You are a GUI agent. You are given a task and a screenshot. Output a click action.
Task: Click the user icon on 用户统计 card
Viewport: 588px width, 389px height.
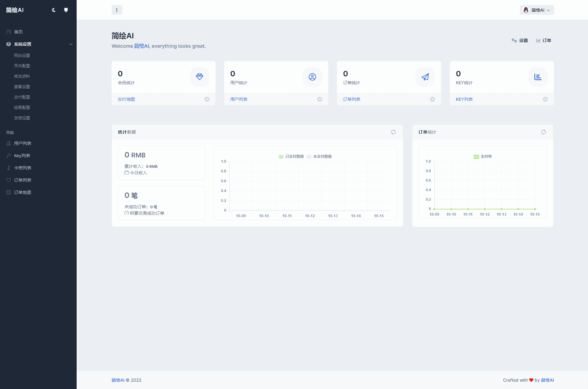coord(312,77)
